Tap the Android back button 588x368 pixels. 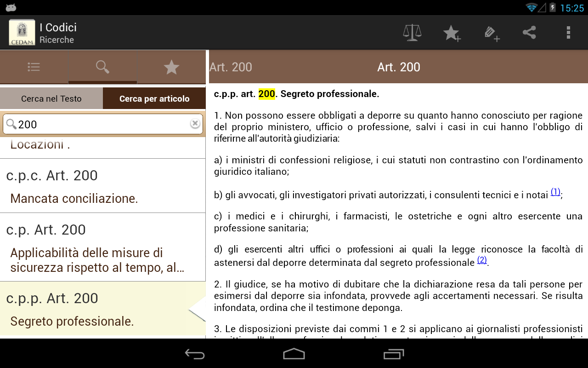195,354
